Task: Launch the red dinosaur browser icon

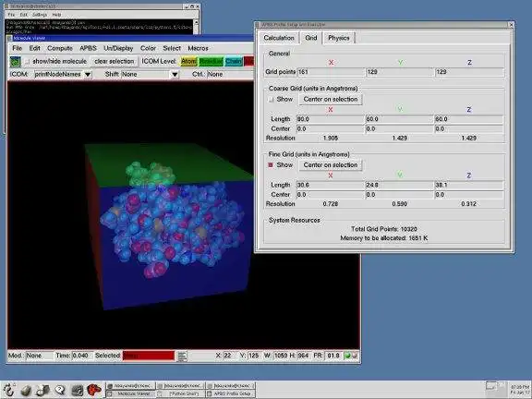Action: click(x=94, y=390)
